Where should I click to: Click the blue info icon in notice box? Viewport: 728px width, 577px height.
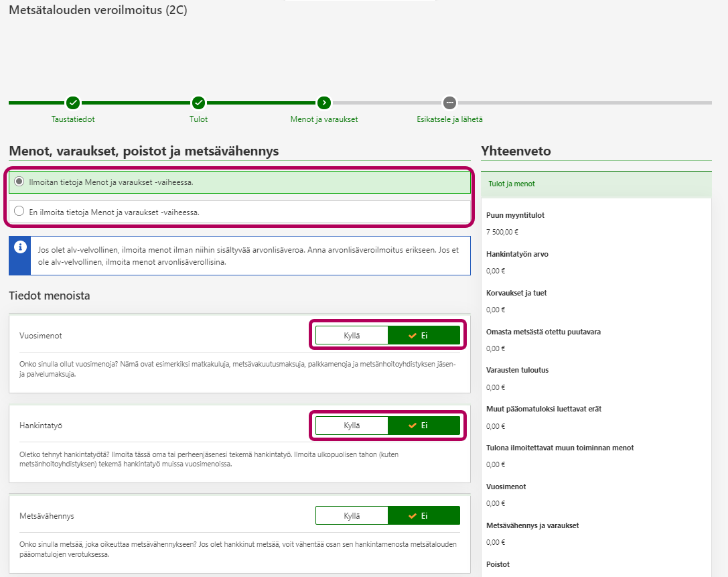click(20, 247)
